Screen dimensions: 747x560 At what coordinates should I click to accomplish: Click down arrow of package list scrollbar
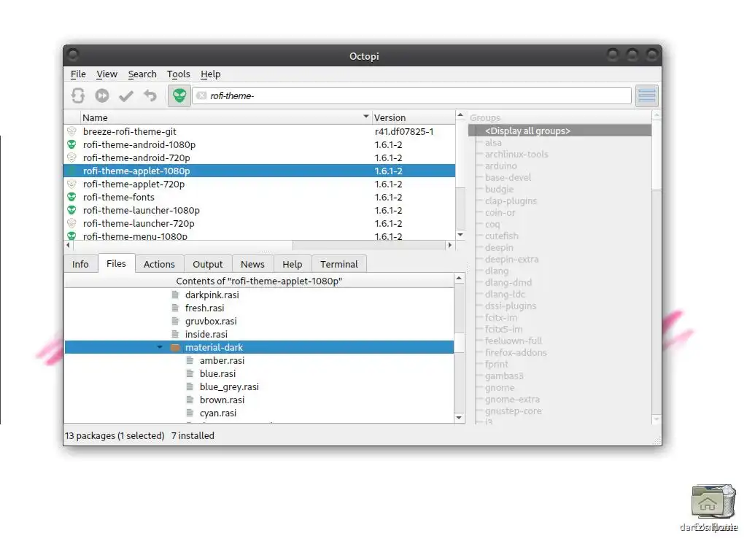coord(460,235)
